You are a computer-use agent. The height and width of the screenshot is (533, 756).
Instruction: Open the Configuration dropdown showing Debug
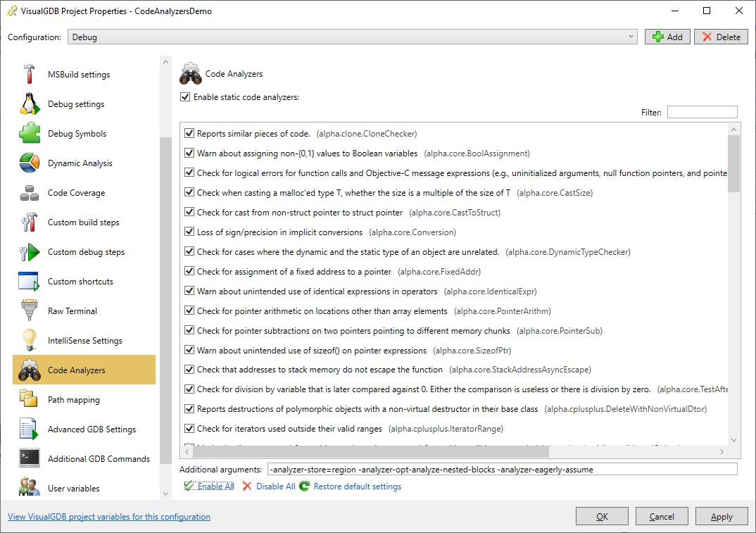[353, 37]
